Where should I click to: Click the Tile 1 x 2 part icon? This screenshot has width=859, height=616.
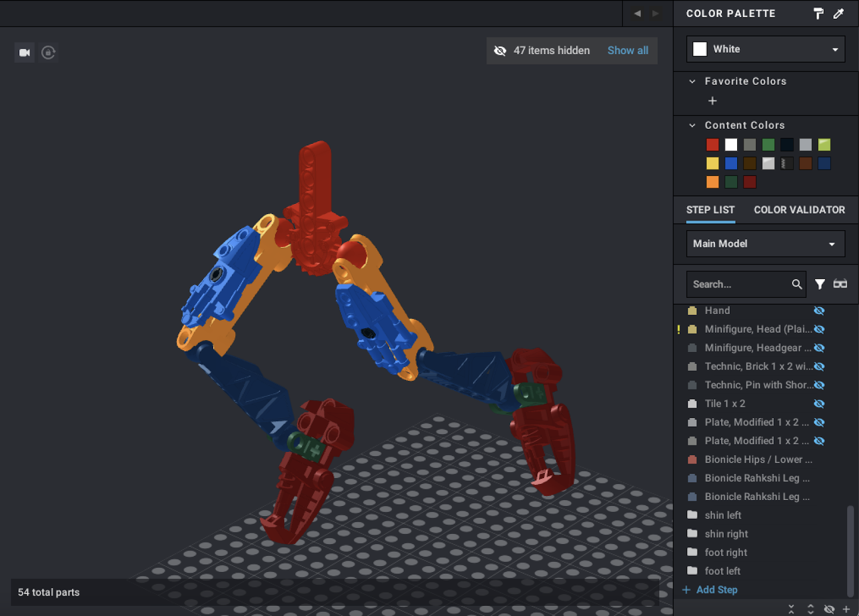click(693, 404)
